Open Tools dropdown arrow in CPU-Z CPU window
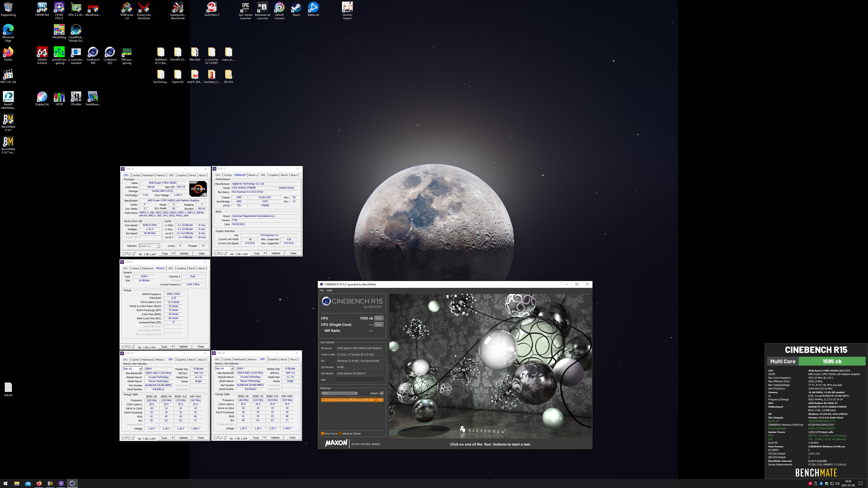868x488 pixels. pyautogui.click(x=173, y=253)
